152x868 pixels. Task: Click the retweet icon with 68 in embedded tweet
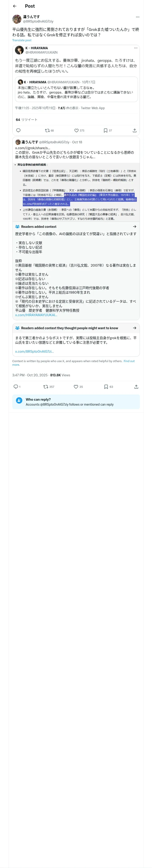pyautogui.click(x=47, y=130)
